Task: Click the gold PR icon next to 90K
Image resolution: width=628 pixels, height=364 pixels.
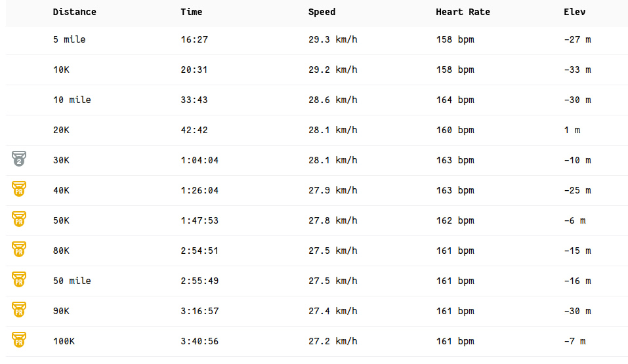Action: 19,310
